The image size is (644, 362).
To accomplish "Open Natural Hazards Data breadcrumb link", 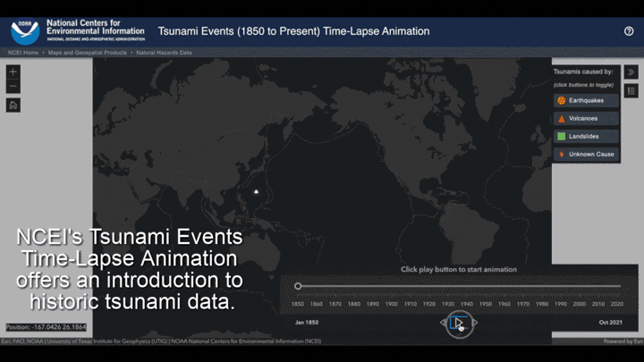I will pyautogui.click(x=164, y=53).
